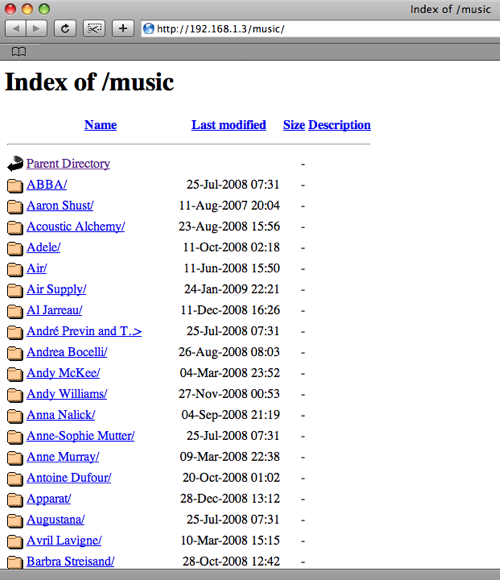Open the Andy McKee/ folder link
Image resolution: width=500 pixels, height=580 pixels.
(63, 373)
